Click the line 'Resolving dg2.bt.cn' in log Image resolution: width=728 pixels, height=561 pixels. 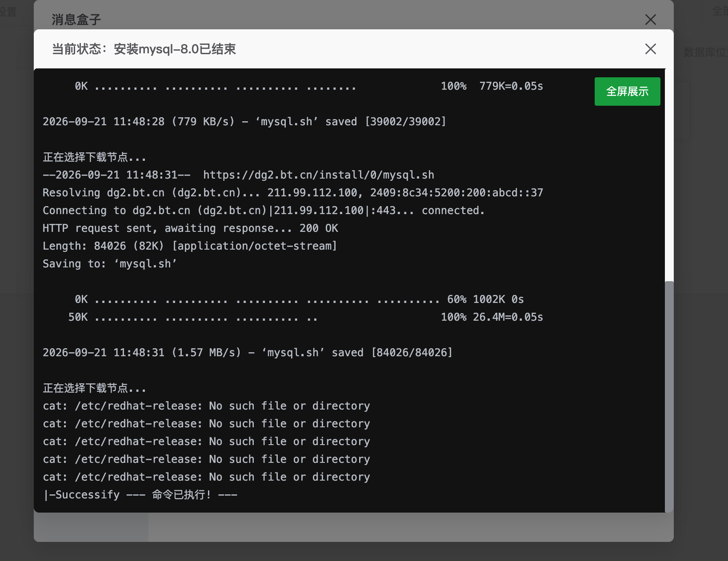coord(293,193)
